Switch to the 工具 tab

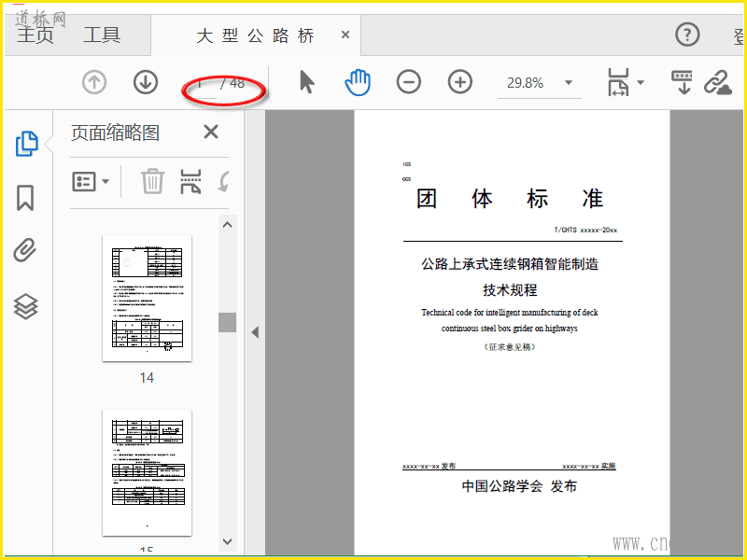tap(102, 35)
